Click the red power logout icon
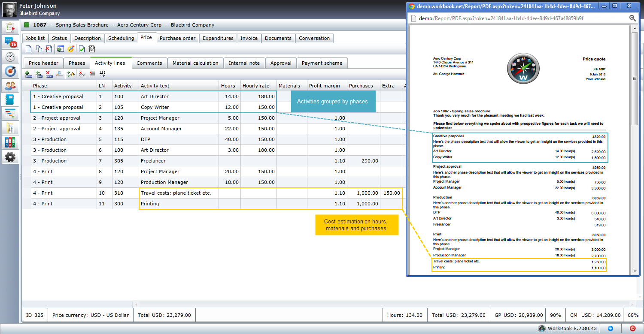 632,328
